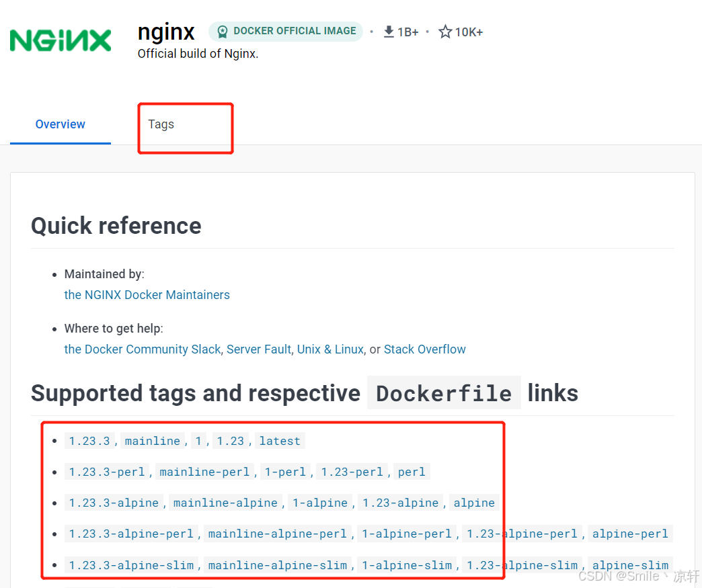Screen dimensions: 702x588
Task: Click the latest tag link
Action: click(x=280, y=441)
